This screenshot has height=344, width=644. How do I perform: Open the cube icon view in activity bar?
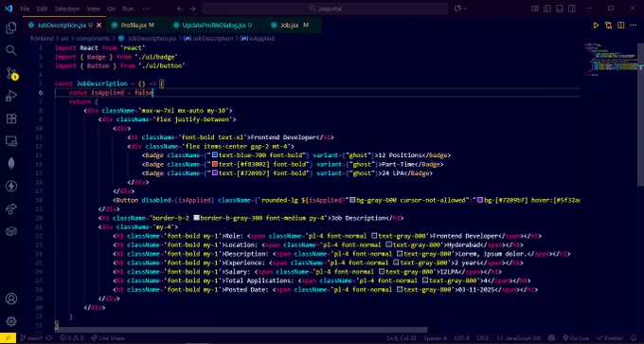tap(11, 231)
